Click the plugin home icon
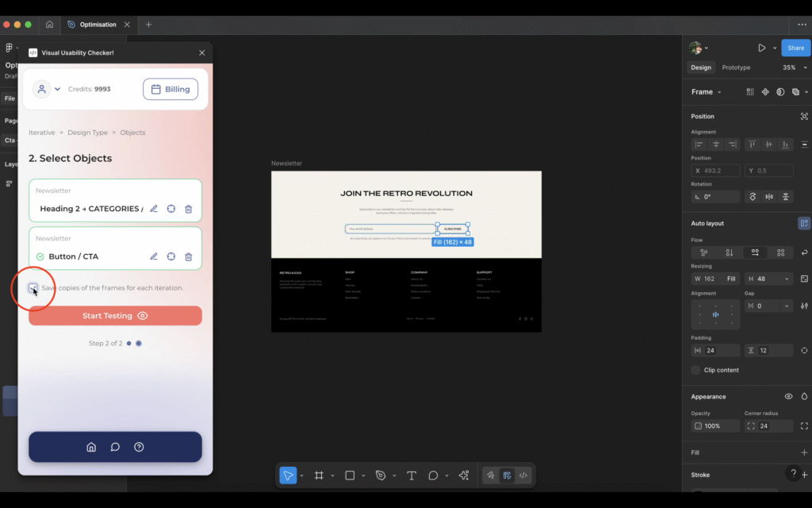 (x=91, y=447)
